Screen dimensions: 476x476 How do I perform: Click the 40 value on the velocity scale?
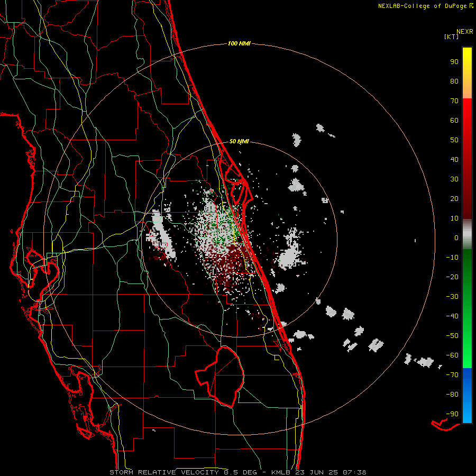pos(454,160)
